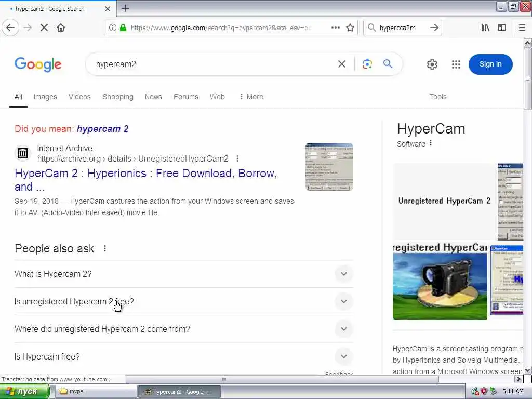
Task: Sign in to Google
Action: coord(490,64)
